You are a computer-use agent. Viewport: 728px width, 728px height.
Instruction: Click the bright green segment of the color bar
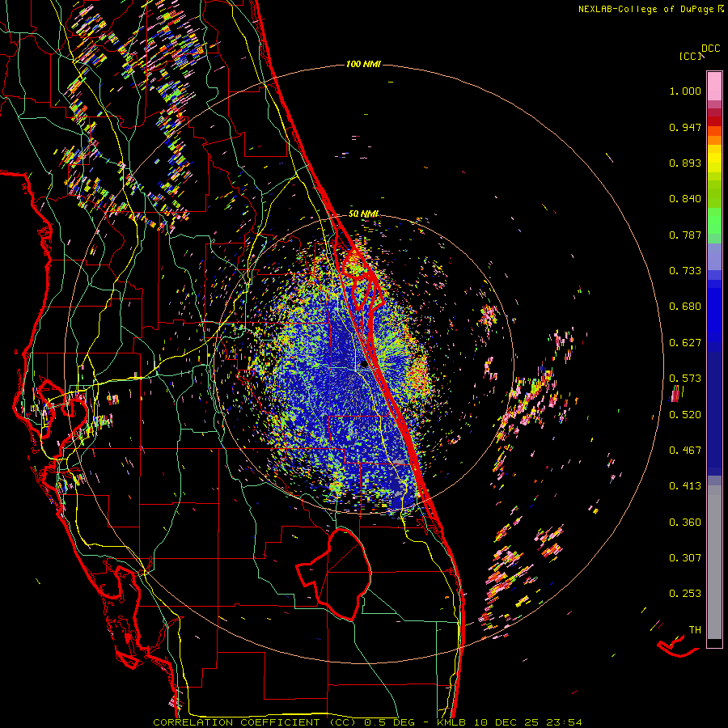tap(714, 221)
